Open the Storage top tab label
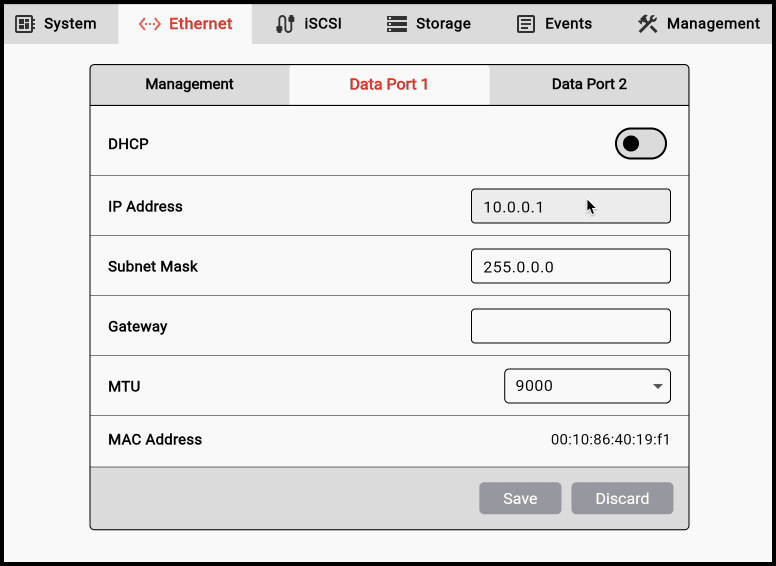This screenshot has height=566, width=776. tap(443, 23)
